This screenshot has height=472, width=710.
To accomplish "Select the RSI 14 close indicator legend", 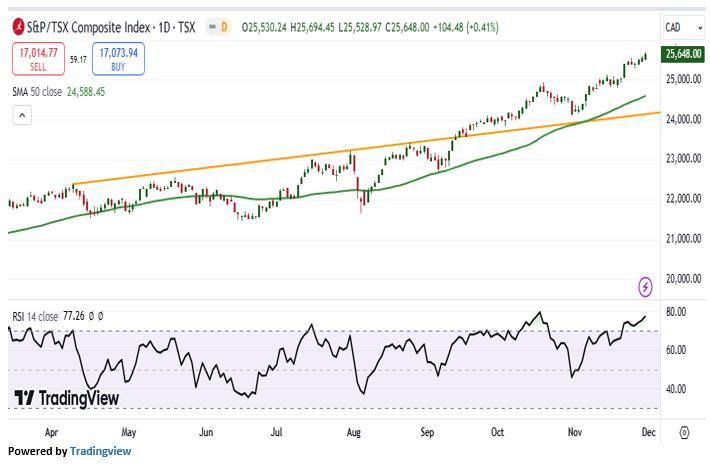I will click(44, 316).
